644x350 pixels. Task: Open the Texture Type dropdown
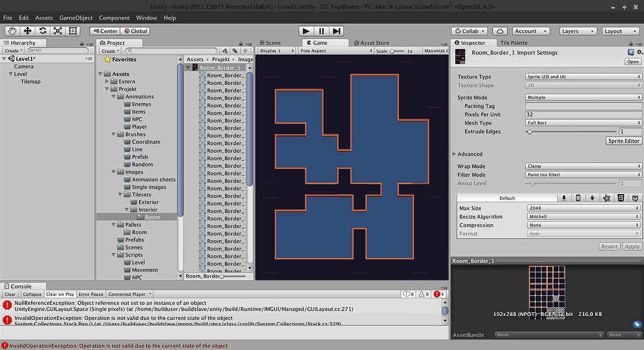pos(583,77)
